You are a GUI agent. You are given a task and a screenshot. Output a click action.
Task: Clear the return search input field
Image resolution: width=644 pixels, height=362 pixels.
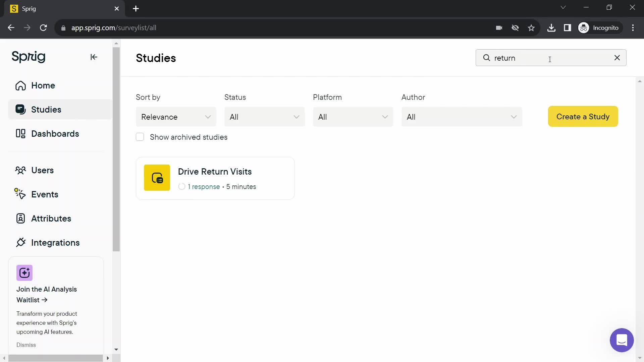tap(618, 58)
